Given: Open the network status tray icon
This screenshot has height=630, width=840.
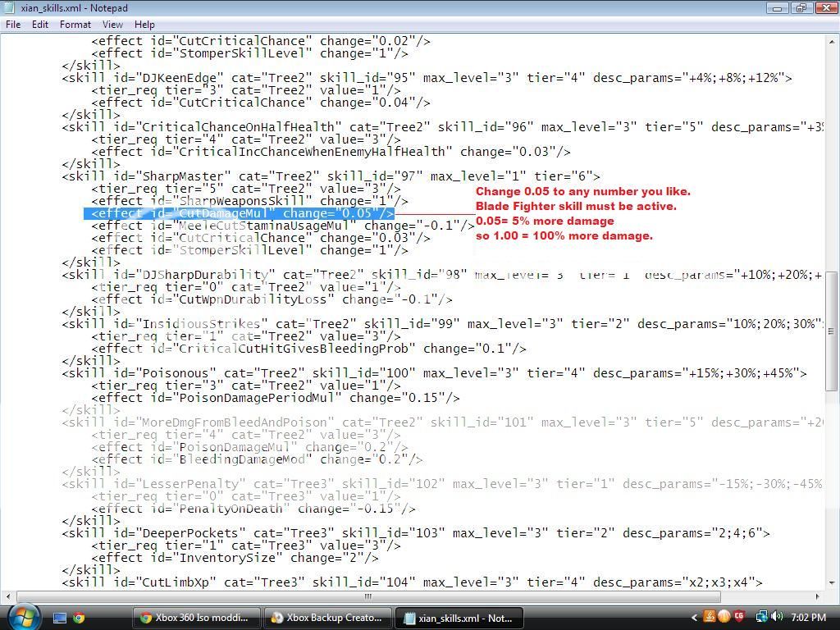Looking at the screenshot, I should (761, 617).
